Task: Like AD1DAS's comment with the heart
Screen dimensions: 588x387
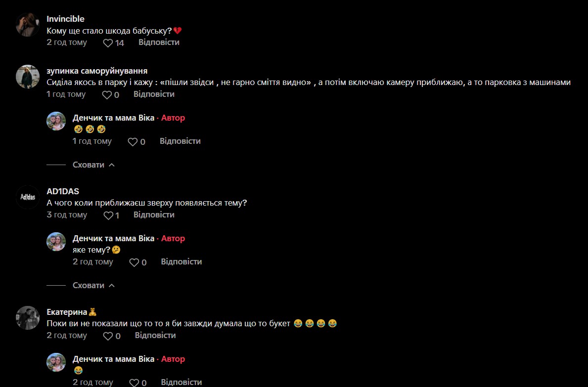Action: [x=108, y=215]
